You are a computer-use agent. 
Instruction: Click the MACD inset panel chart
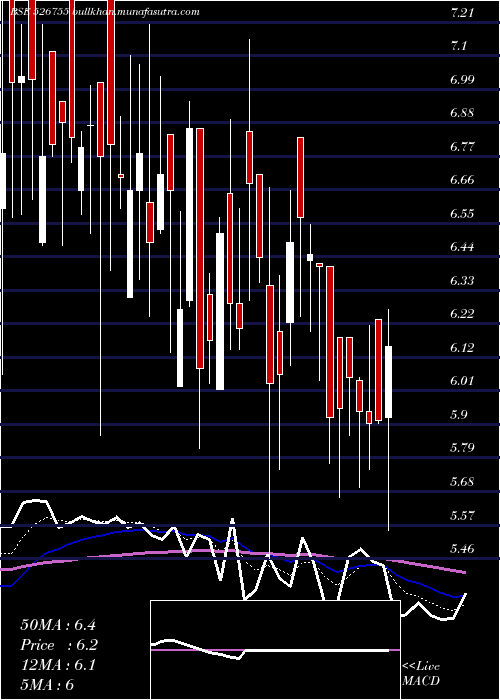click(x=275, y=650)
